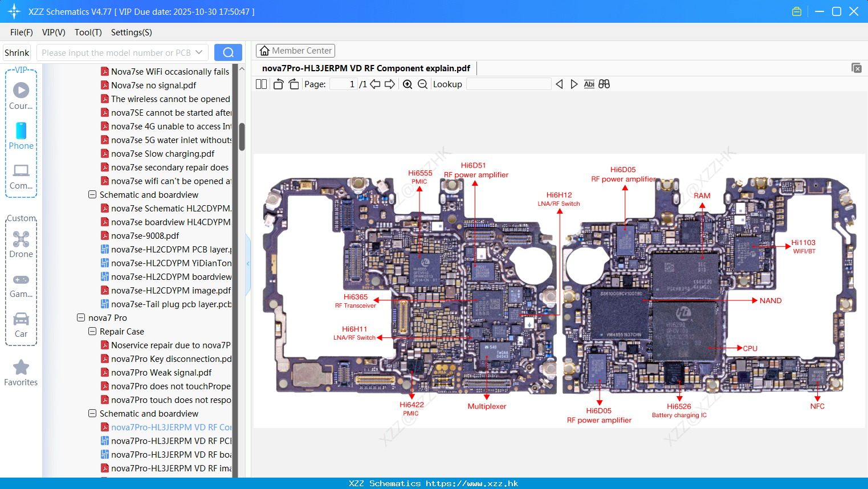Image resolution: width=868 pixels, height=489 pixels.
Task: Collapse the Nova7se Schematic and boardview folder
Action: (92, 194)
